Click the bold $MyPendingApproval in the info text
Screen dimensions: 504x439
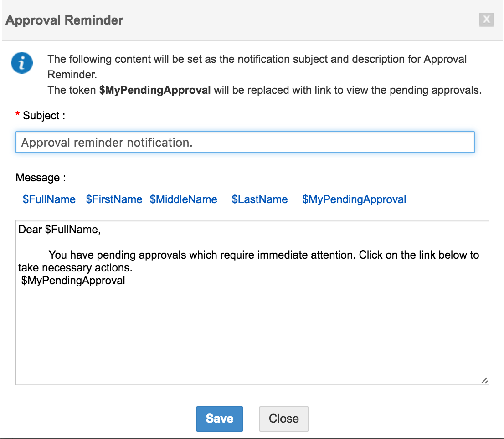[155, 90]
